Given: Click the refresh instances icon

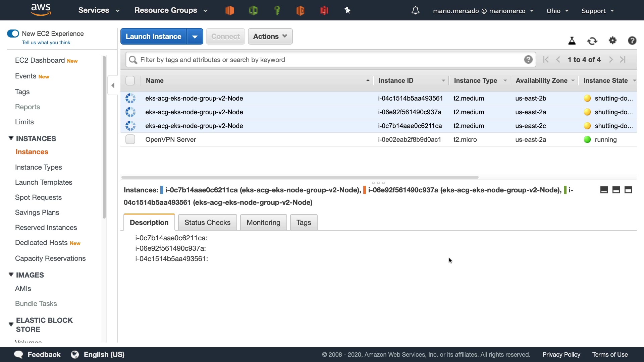Looking at the screenshot, I should [x=592, y=41].
